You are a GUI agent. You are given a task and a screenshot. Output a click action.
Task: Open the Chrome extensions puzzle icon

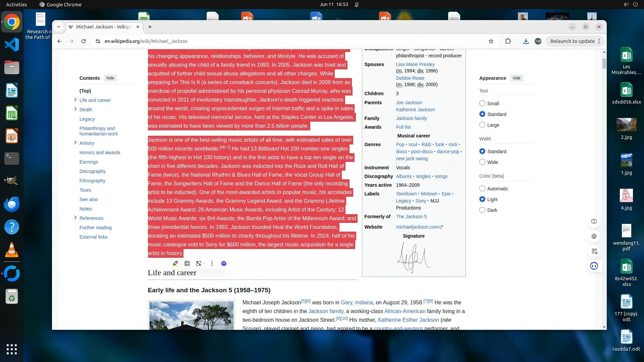pos(508,41)
